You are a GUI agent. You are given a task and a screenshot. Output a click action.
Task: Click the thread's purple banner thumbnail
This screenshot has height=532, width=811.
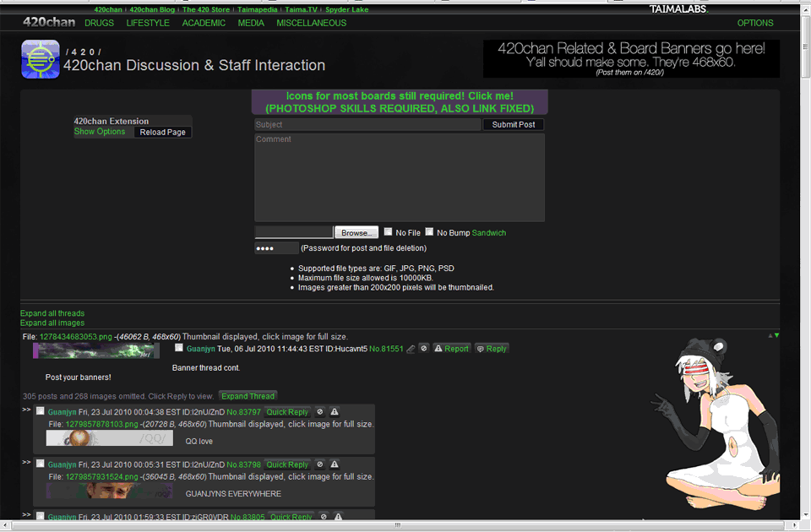(x=96, y=350)
